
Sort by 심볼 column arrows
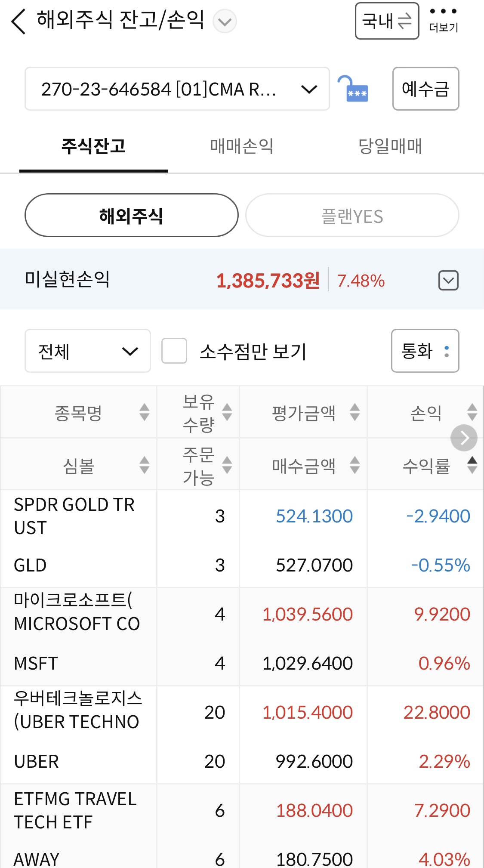click(145, 465)
